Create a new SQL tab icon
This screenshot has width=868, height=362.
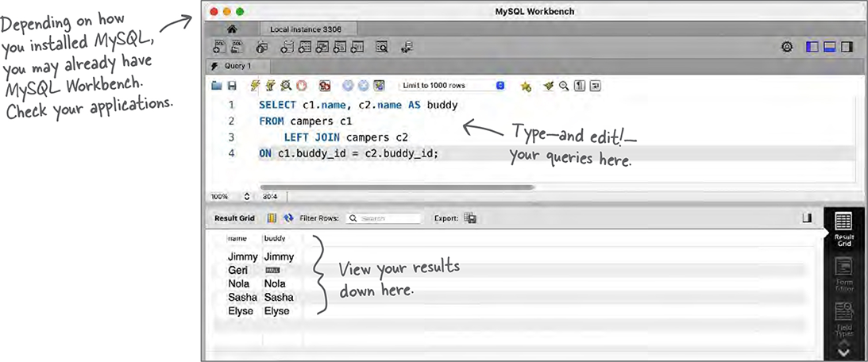[x=218, y=48]
